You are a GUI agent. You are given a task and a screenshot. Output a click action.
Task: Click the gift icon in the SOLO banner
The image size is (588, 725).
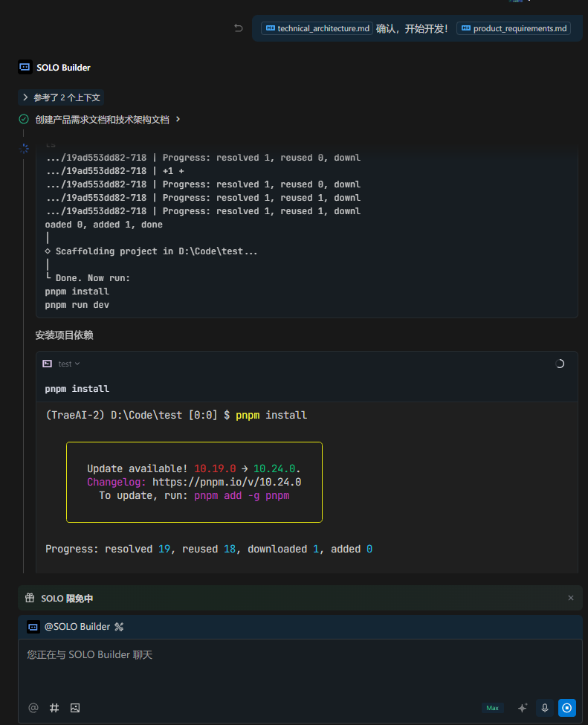30,598
